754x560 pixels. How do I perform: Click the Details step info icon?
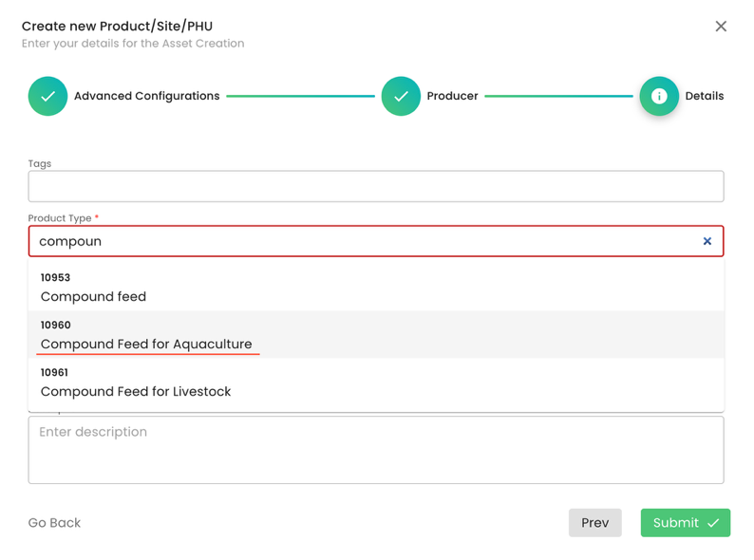tap(659, 96)
